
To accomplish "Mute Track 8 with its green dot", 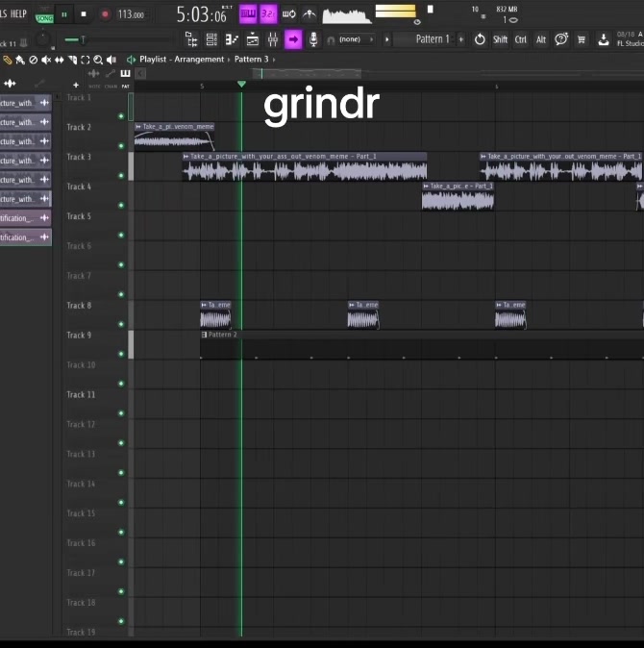I will (x=121, y=324).
